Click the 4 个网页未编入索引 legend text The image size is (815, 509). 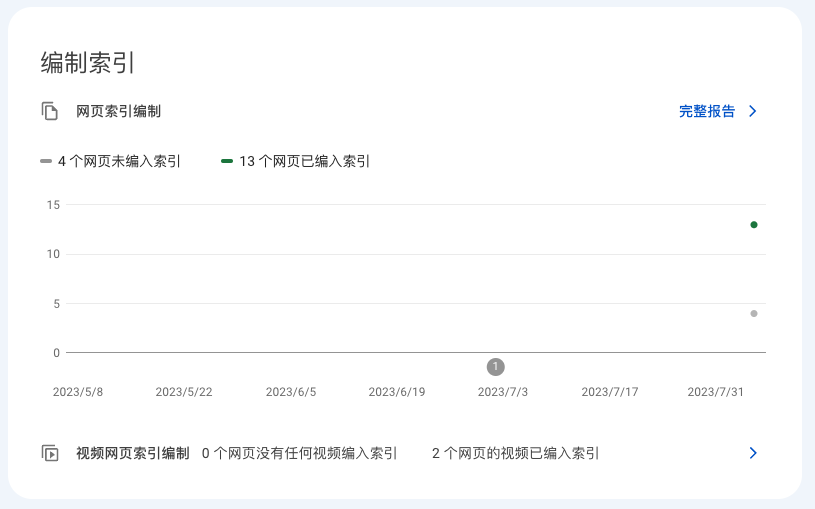click(119, 161)
